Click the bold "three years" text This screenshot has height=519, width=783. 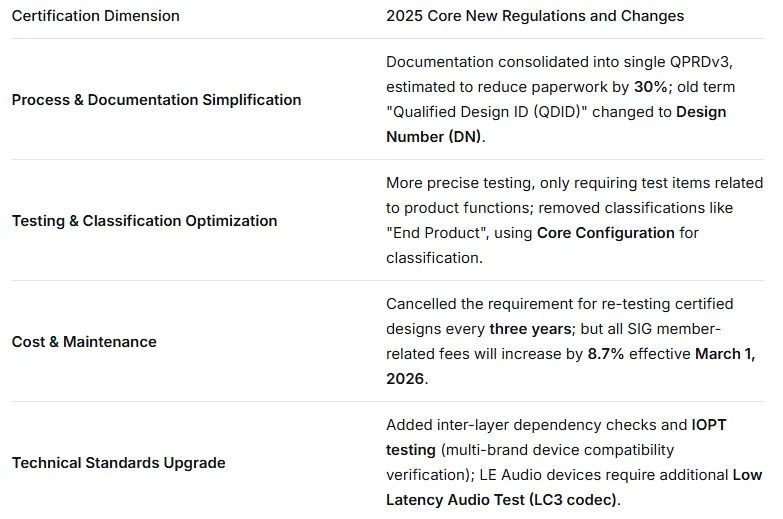[x=531, y=328]
